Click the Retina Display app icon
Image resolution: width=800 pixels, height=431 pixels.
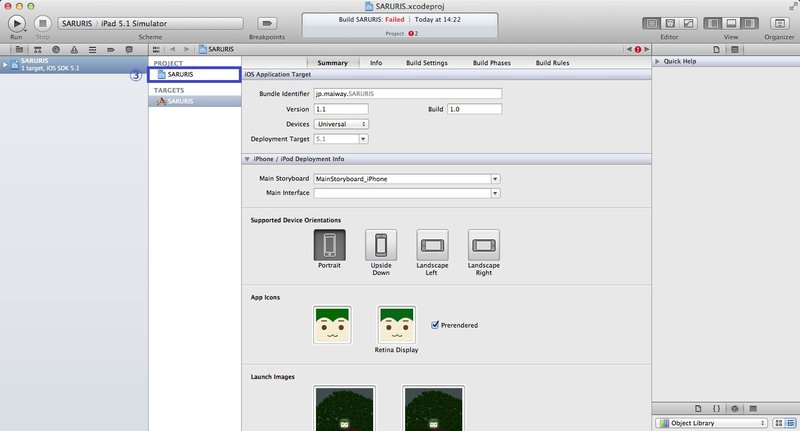coord(396,325)
